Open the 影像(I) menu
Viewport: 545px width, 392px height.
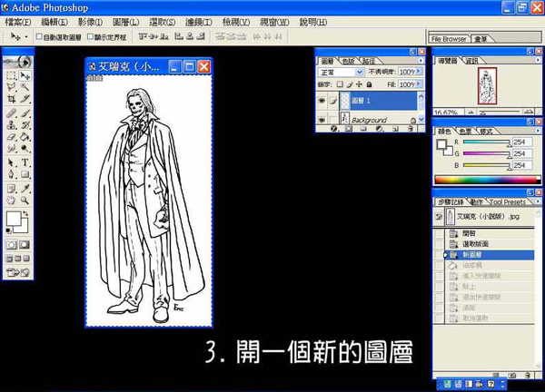click(x=90, y=22)
